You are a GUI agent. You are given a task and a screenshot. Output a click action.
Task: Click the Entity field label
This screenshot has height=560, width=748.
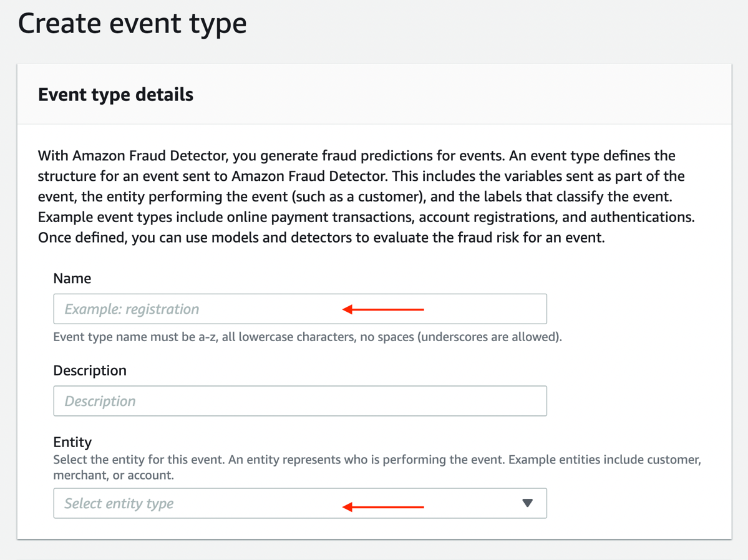coord(72,442)
